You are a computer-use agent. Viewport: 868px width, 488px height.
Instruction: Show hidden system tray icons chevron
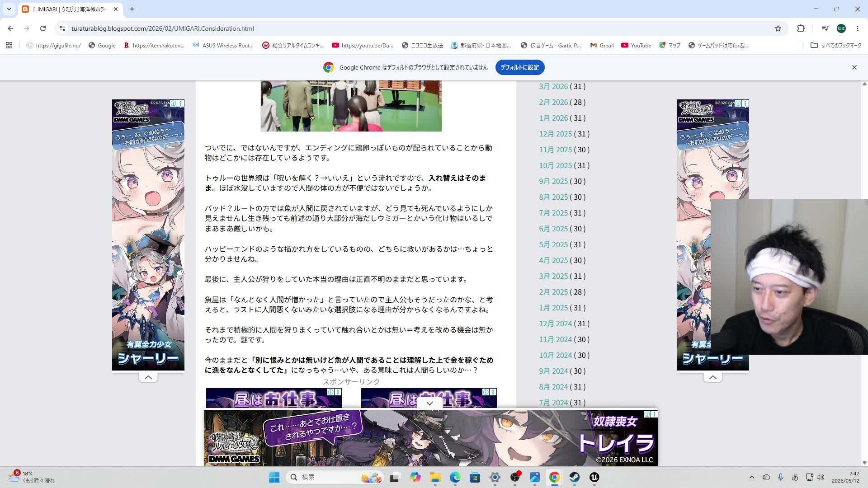751,477
